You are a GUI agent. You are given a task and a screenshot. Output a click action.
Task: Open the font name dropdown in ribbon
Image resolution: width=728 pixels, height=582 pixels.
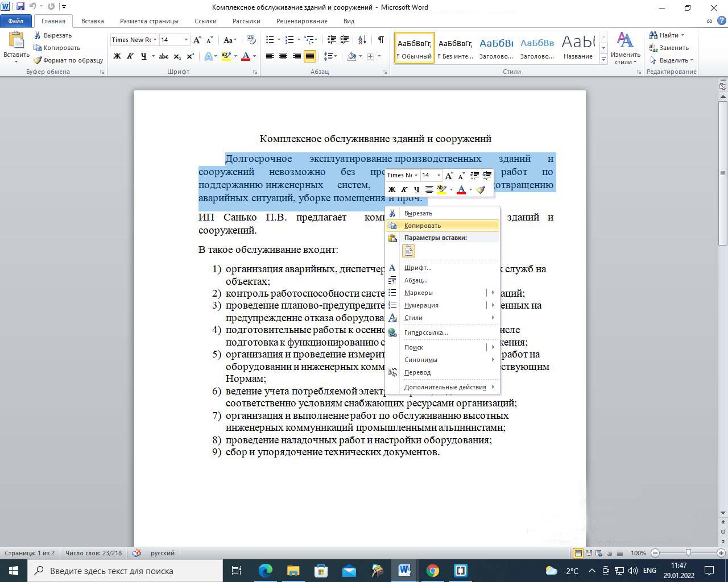[155, 40]
